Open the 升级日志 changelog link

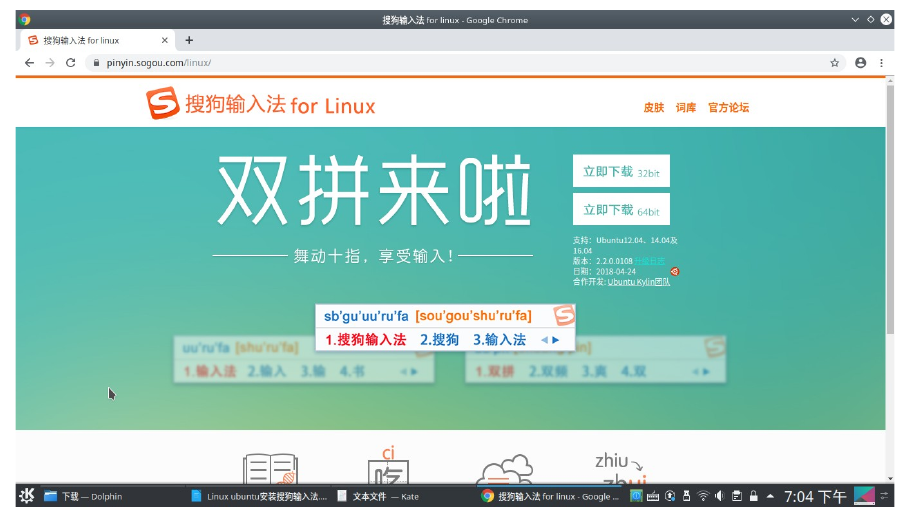tap(649, 261)
